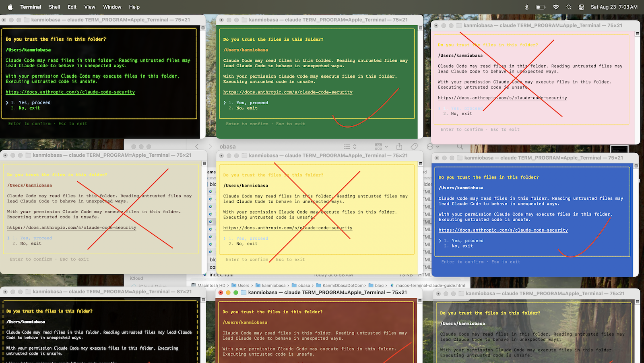This screenshot has height=363, width=644.
Task: Click the list view icon in Finder
Action: 348,147
